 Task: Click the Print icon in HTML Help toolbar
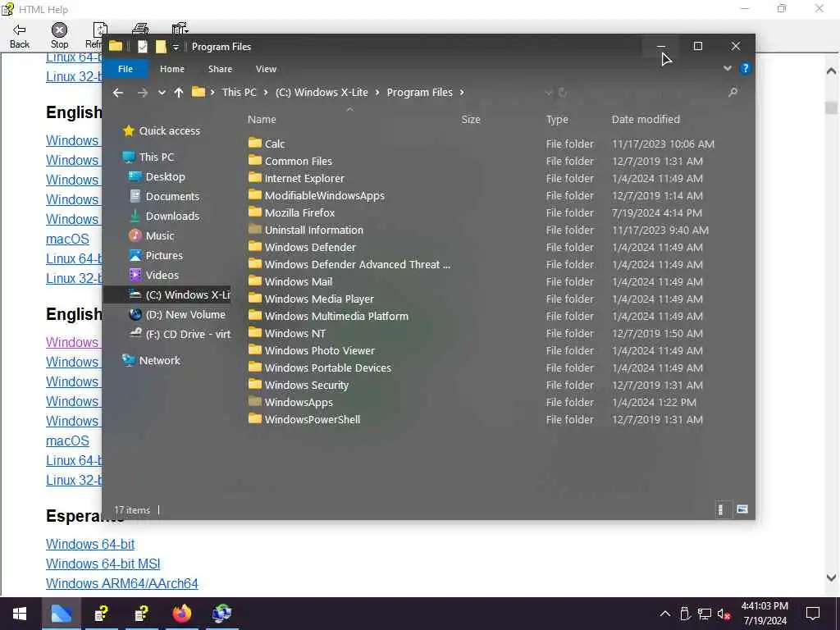click(140, 29)
